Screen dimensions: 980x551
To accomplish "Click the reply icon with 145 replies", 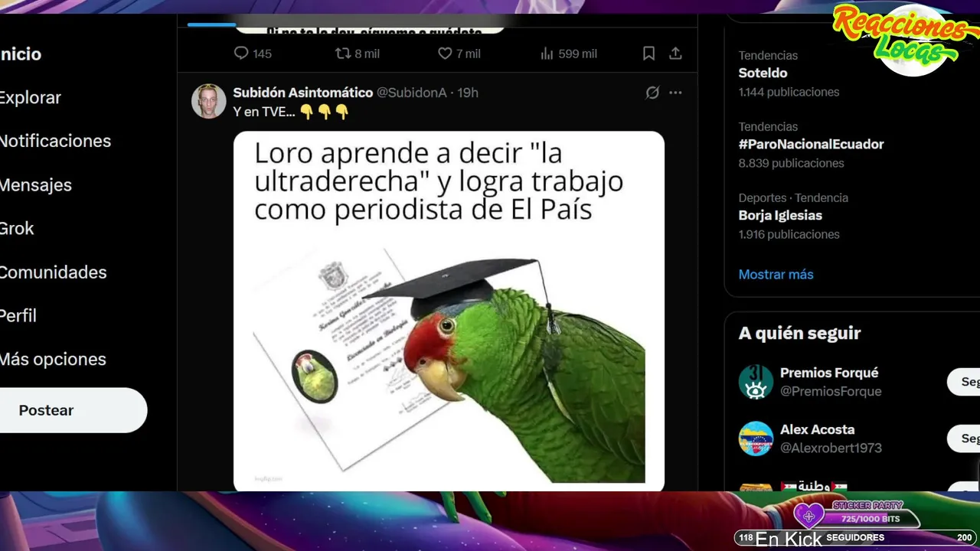I will click(x=241, y=54).
